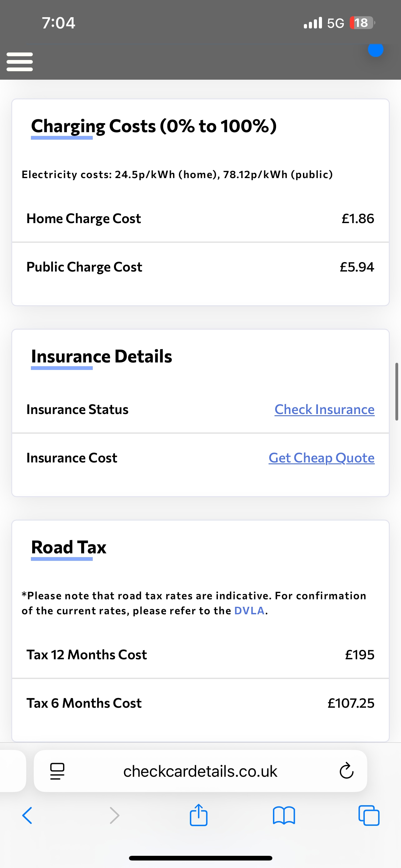This screenshot has height=868, width=401.
Task: Tap the Public Charge Cost row
Action: pyautogui.click(x=200, y=267)
